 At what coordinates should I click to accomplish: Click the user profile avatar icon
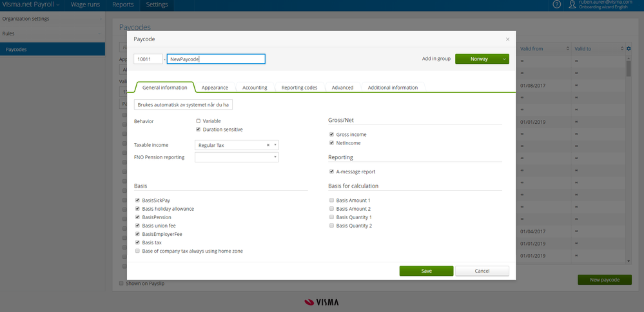(x=572, y=5)
